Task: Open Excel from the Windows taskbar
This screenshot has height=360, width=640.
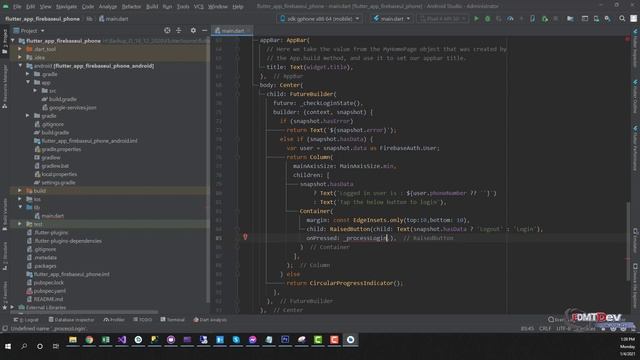Action: pyautogui.click(x=105, y=340)
